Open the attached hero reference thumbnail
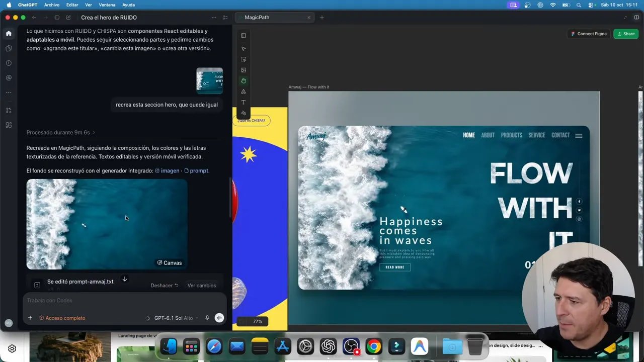 [209, 81]
